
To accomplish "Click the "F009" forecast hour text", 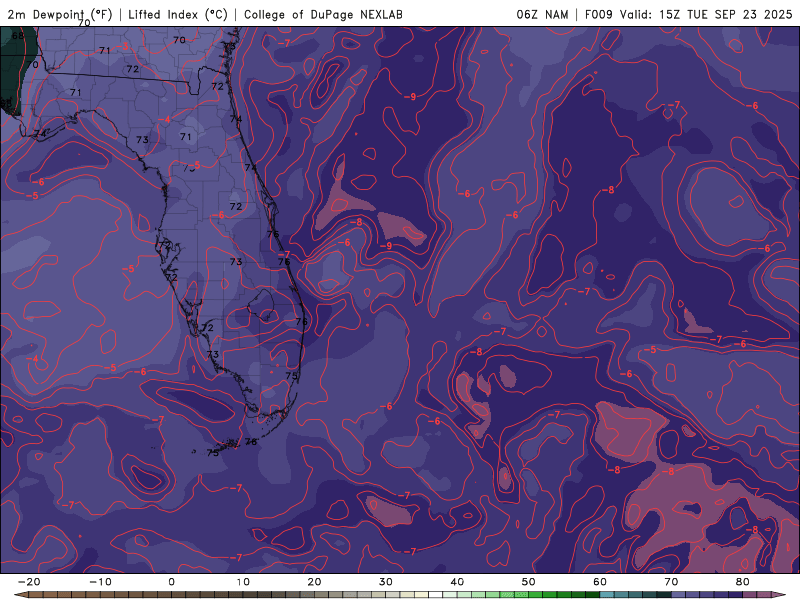I will point(598,14).
